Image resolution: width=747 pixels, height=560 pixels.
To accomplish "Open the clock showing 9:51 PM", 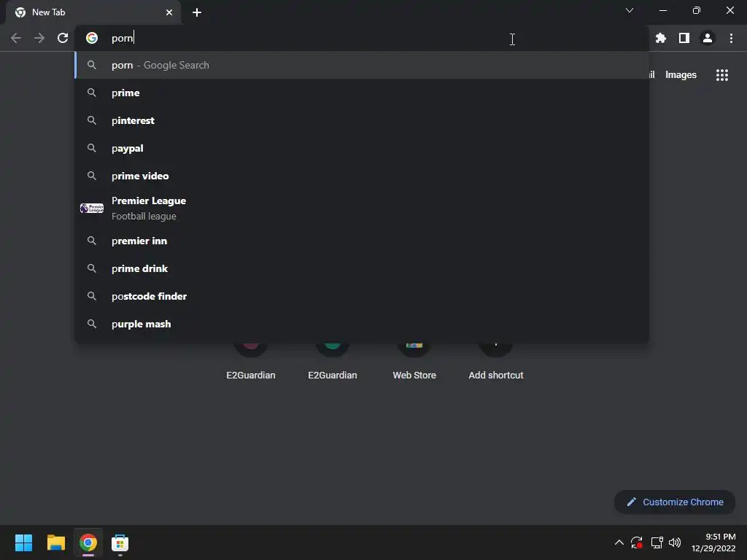I will coord(713,542).
